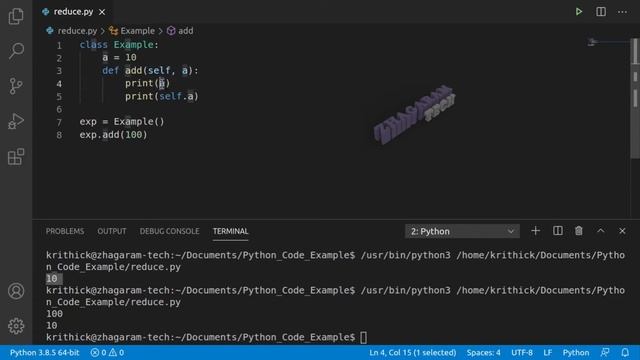Show the errors and warnings count

[107, 352]
